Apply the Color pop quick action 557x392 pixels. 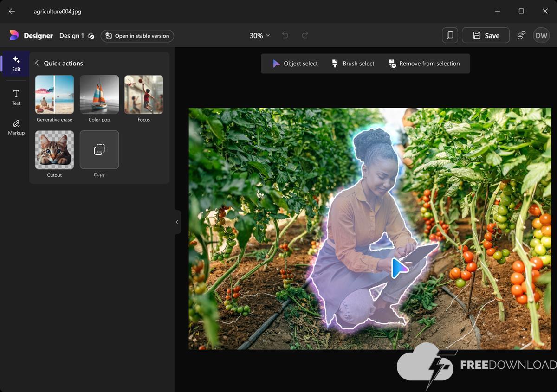coord(99,95)
